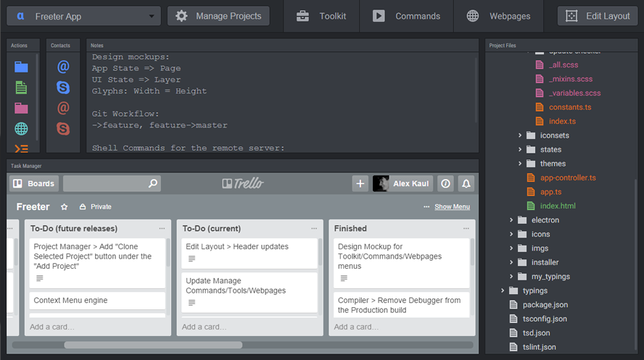Open the teal globe action icon

pos(21,129)
